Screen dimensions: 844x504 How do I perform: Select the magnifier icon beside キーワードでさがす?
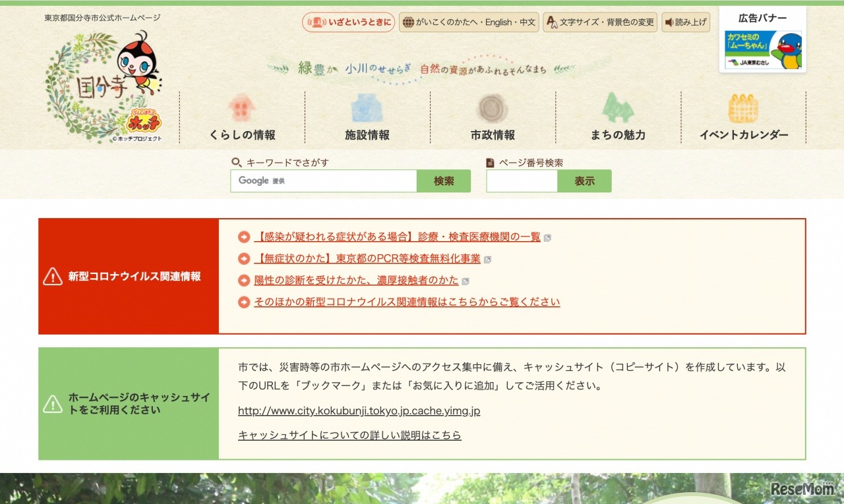[x=235, y=161]
